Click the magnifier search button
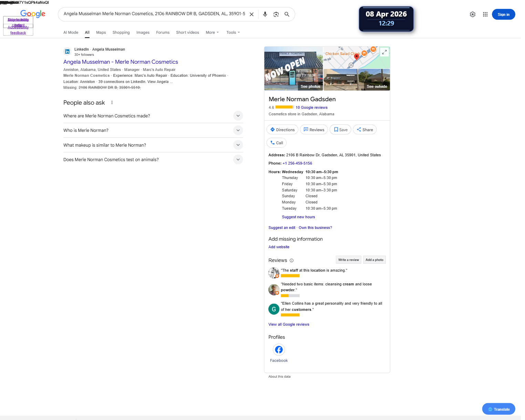The image size is (525, 420). coord(287,14)
